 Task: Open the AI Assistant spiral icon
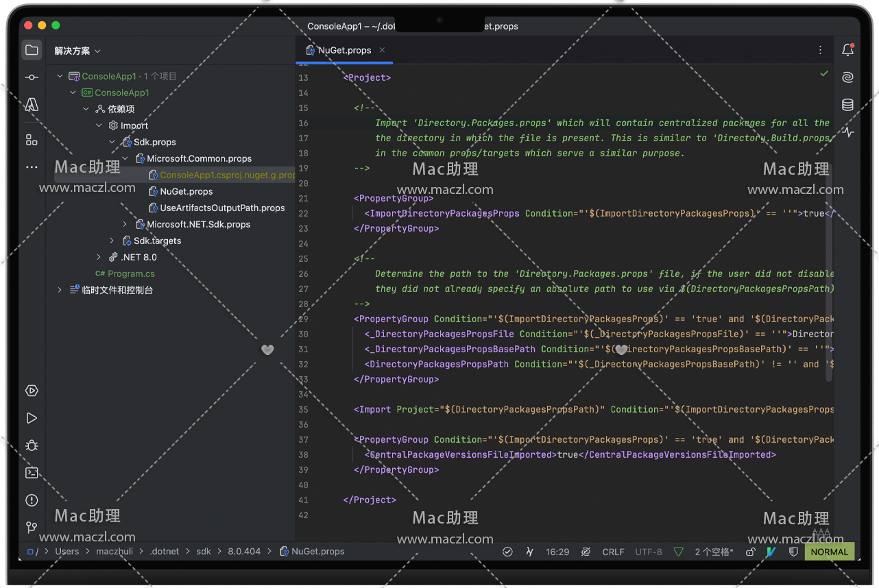[847, 77]
